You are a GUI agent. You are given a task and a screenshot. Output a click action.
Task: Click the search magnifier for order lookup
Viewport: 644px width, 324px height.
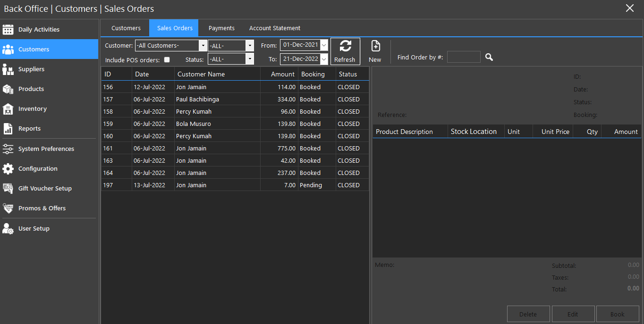[x=489, y=57]
